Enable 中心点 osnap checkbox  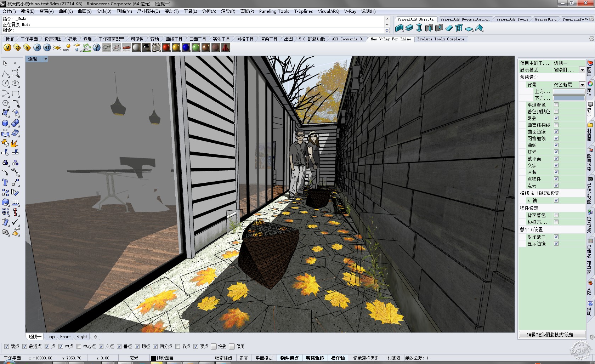79,346
